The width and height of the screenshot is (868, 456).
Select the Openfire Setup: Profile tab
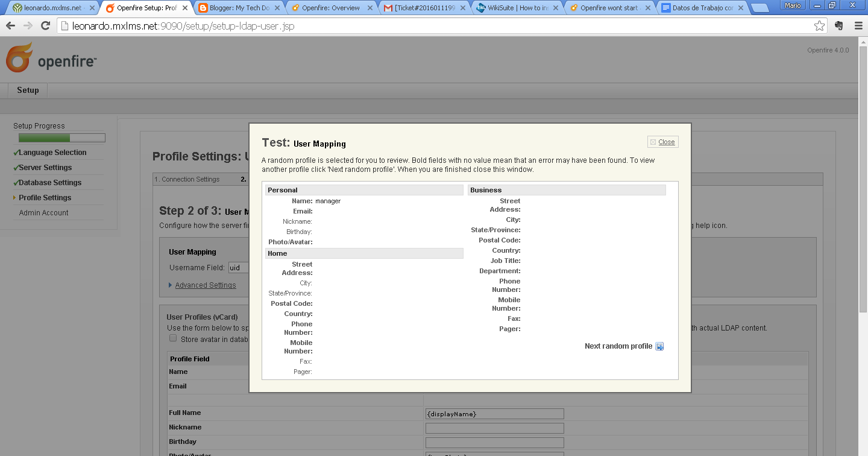coord(145,8)
